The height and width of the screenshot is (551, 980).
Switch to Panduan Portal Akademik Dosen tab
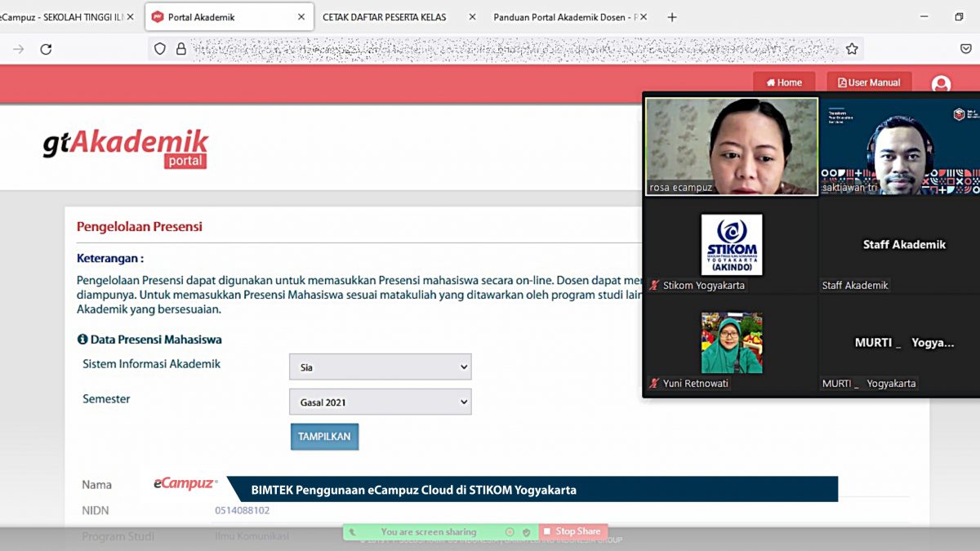coord(564,16)
